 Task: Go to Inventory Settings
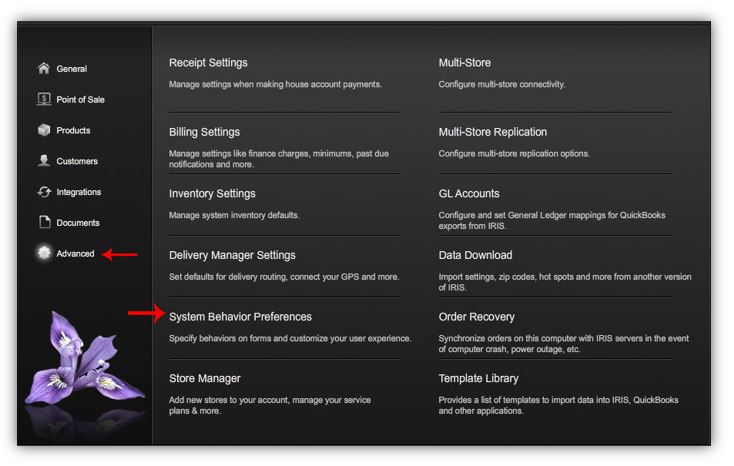tap(212, 194)
